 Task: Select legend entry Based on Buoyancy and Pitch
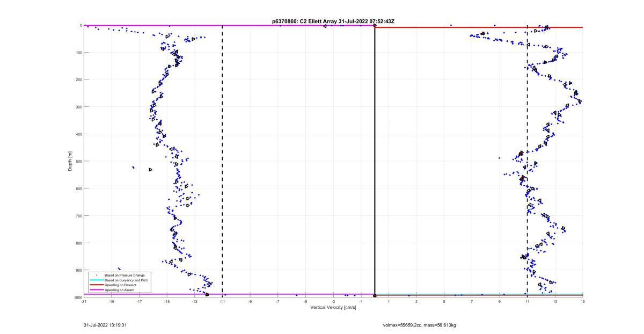click(x=126, y=280)
